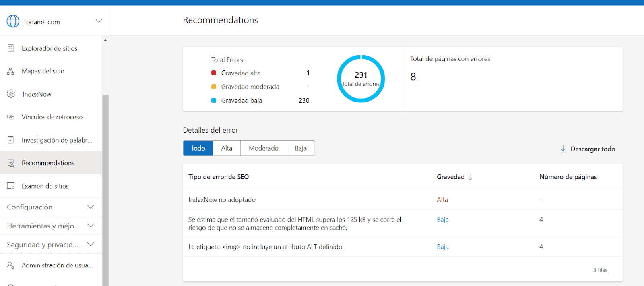Expand Herramientas y mejoras section
Image resolution: width=644 pixels, height=286 pixels.
(x=91, y=226)
